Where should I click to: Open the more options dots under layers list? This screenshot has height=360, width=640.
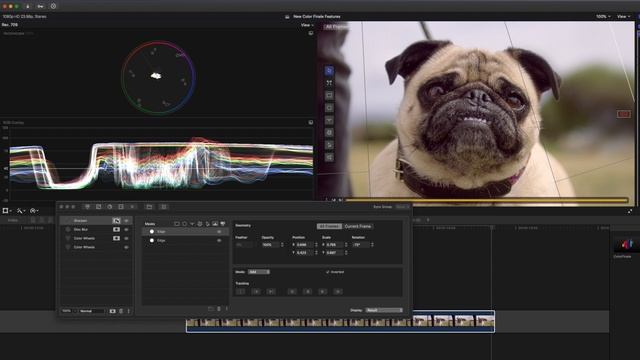pyautogui.click(x=129, y=311)
